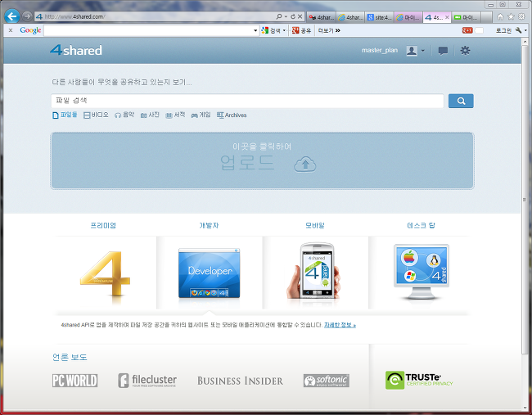Click the Google toolbar logo
The width and height of the screenshot is (532, 415).
[30, 30]
